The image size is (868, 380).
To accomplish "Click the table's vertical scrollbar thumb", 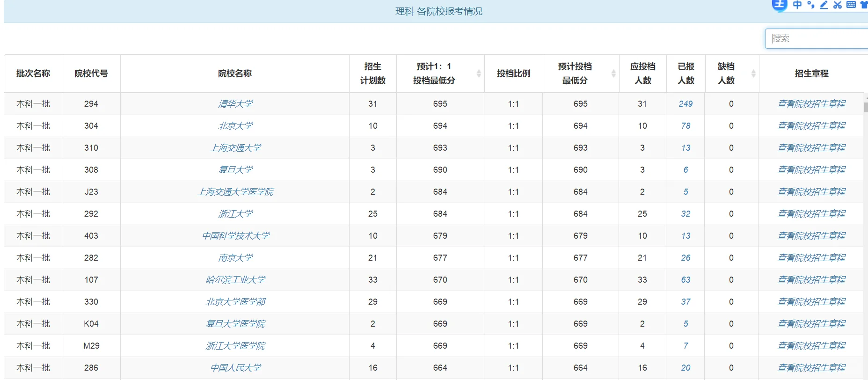I will [x=866, y=107].
